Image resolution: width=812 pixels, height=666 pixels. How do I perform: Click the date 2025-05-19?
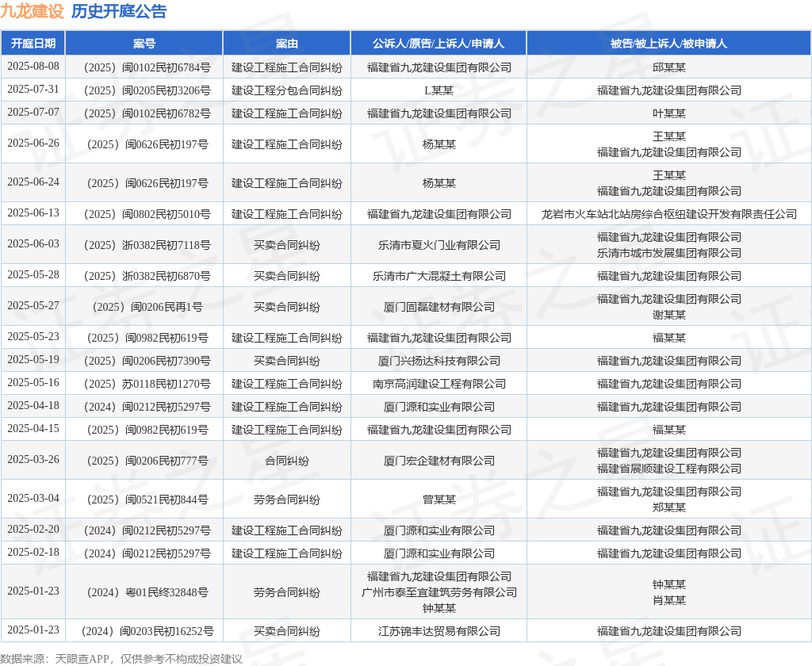pyautogui.click(x=33, y=359)
